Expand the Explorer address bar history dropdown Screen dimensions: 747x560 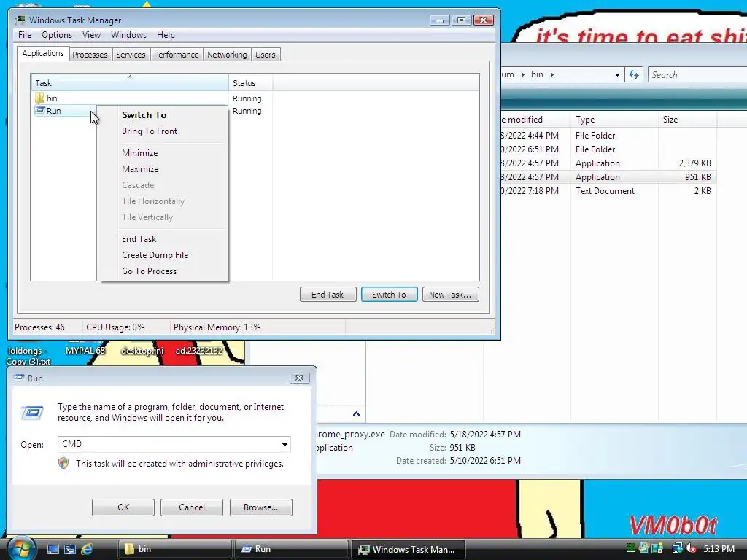tap(617, 75)
